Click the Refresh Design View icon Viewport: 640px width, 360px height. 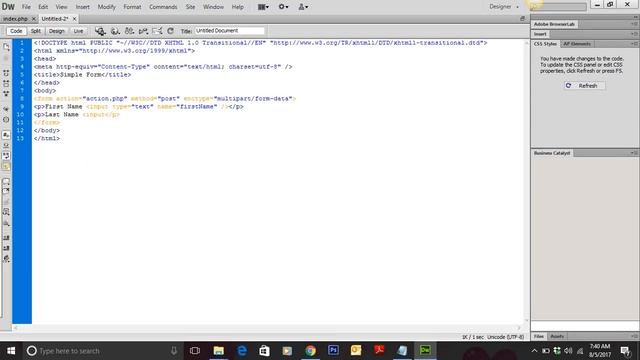[171, 31]
